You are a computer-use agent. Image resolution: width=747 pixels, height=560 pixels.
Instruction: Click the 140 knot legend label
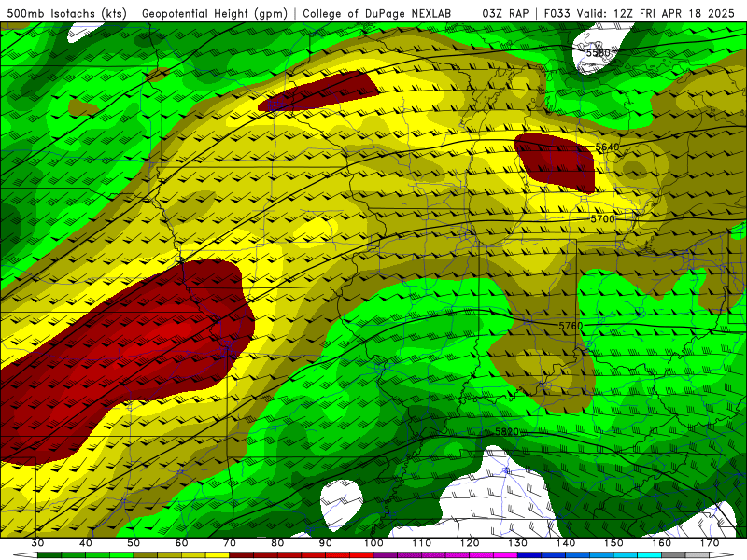566,543
